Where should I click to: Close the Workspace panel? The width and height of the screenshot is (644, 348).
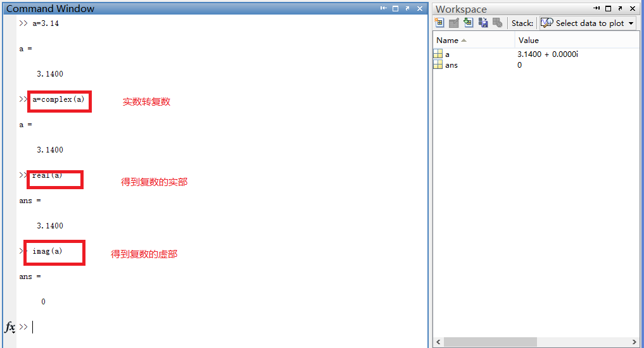tap(633, 8)
